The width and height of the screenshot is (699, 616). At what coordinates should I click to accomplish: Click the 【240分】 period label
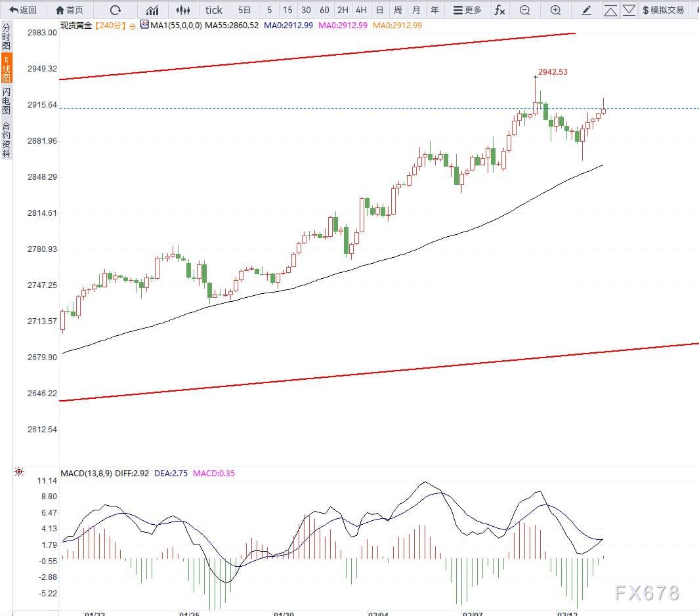(110, 26)
